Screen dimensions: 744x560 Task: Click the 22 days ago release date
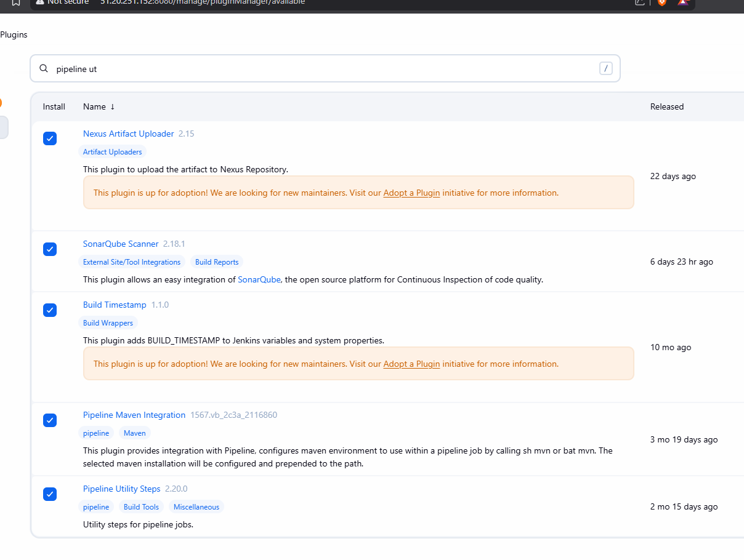coord(673,176)
